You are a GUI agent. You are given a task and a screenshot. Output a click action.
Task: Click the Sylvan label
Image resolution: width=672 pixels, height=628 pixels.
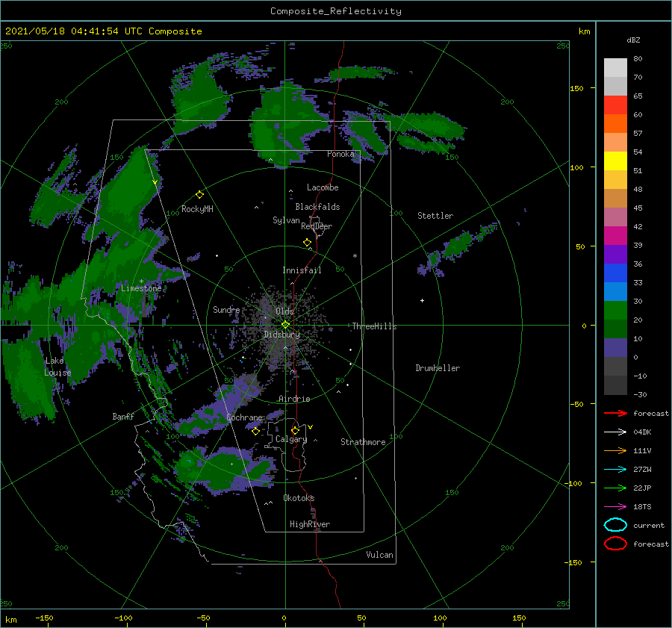[286, 220]
